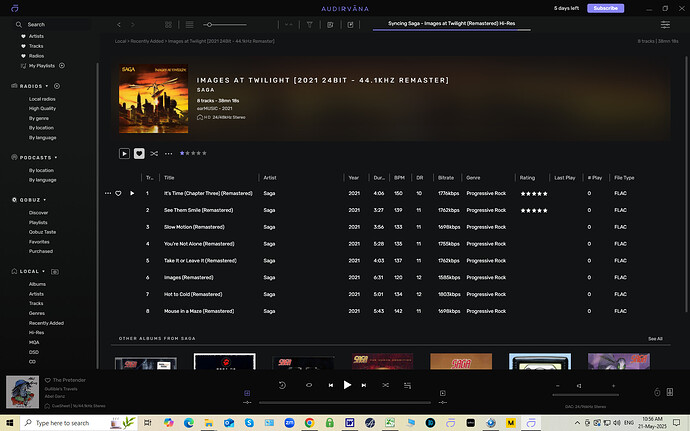Open favorite Tracks in sidebar

36,46
